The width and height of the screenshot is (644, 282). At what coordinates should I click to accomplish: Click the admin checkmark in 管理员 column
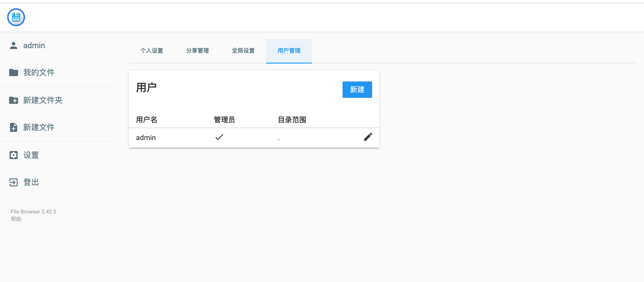pos(219,137)
